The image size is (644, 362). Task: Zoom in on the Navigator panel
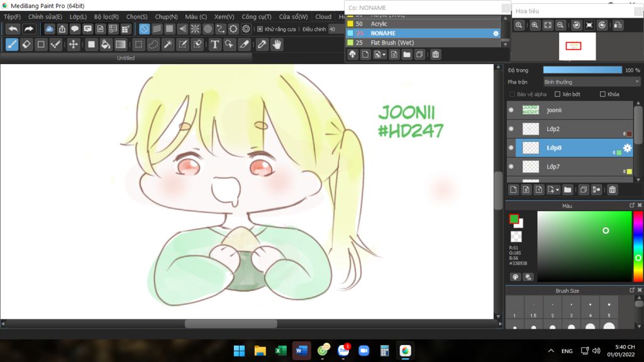535,25
